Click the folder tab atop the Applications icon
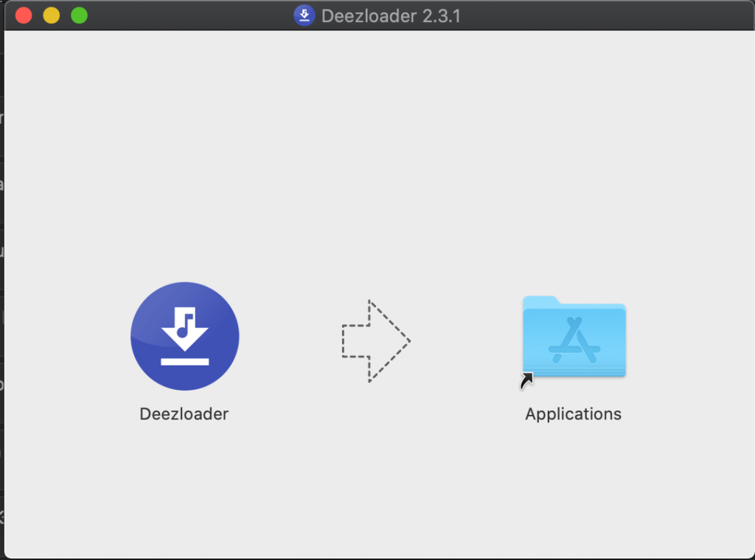 click(x=542, y=301)
